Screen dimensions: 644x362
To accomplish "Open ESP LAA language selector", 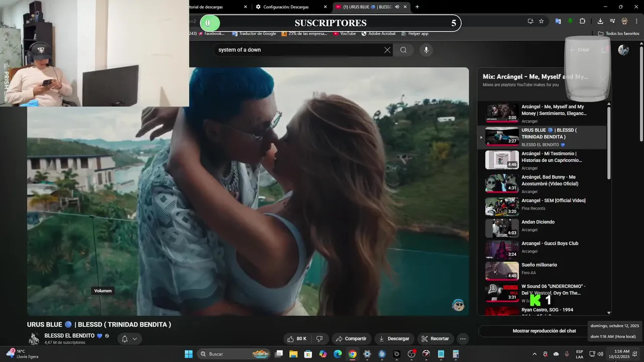I will [x=580, y=354].
